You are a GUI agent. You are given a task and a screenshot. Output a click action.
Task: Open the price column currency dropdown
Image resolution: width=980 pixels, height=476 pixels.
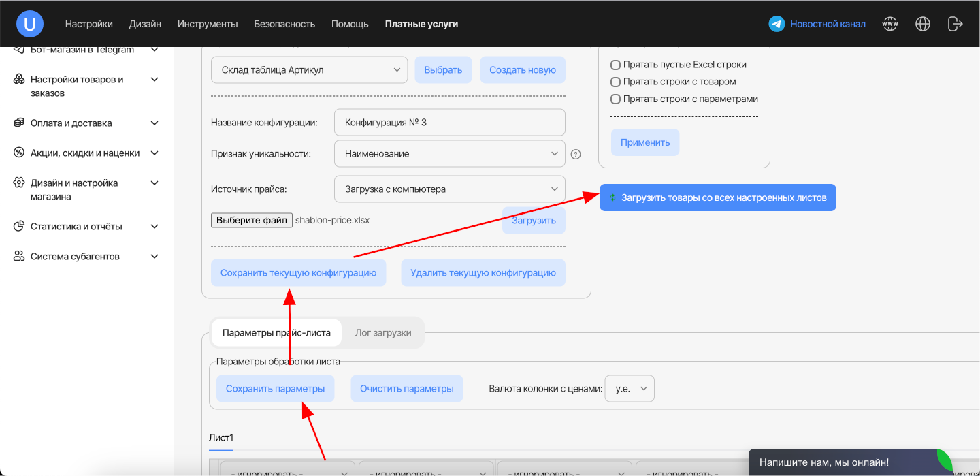pyautogui.click(x=630, y=389)
